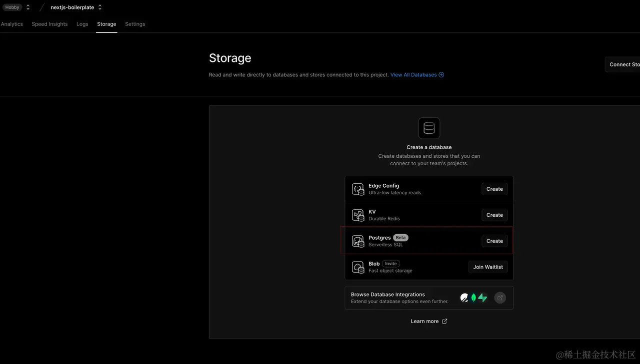Create a Postgres Serverless SQL database
Viewport: 640px width, 364px height.
494,241
